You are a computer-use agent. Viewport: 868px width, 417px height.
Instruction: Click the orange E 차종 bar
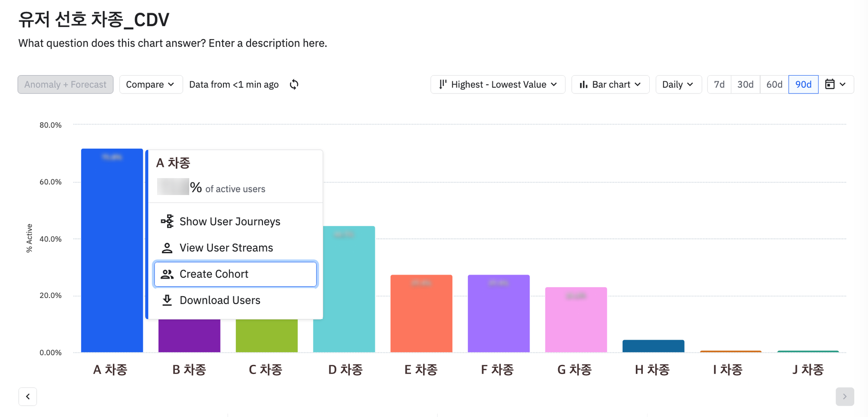click(x=421, y=313)
